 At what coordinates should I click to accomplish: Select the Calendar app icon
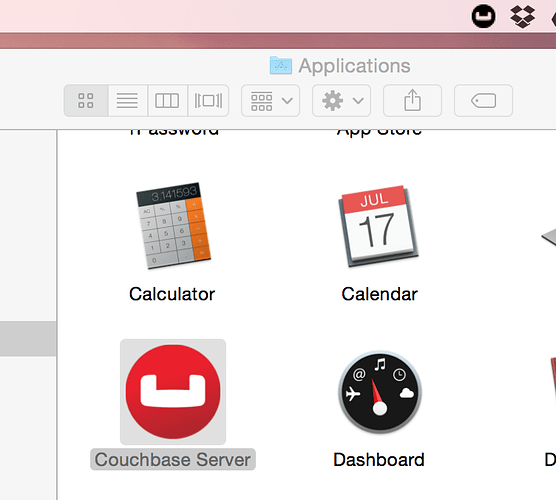click(378, 226)
